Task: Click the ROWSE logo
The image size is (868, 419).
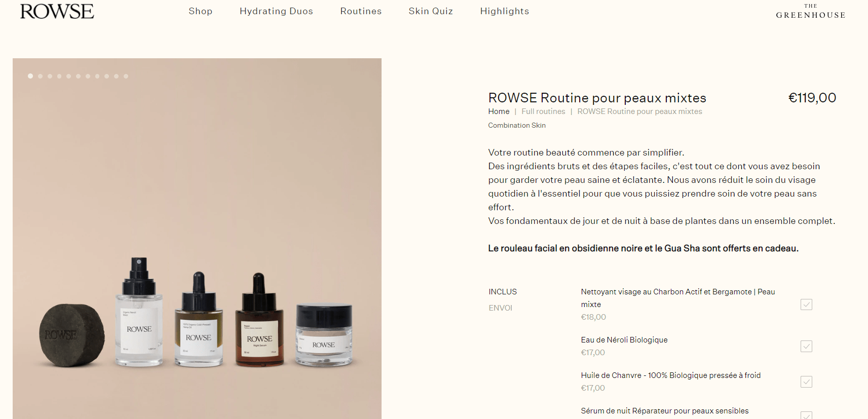Action: [x=57, y=12]
